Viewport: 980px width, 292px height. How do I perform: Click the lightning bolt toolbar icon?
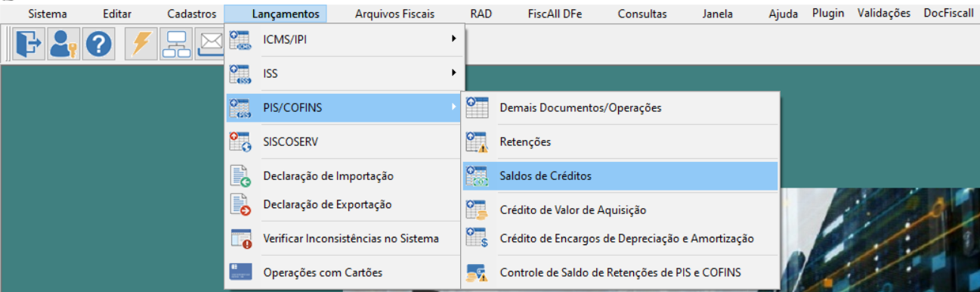coord(141,44)
